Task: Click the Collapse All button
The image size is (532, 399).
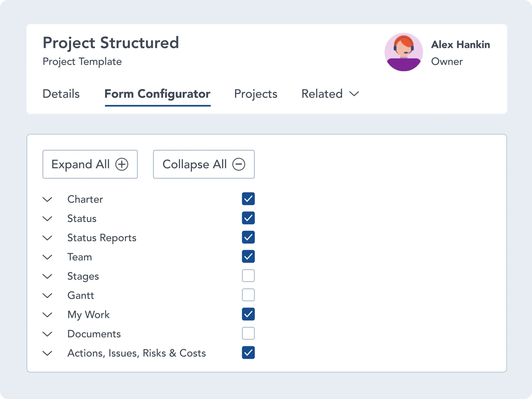Action: click(203, 164)
